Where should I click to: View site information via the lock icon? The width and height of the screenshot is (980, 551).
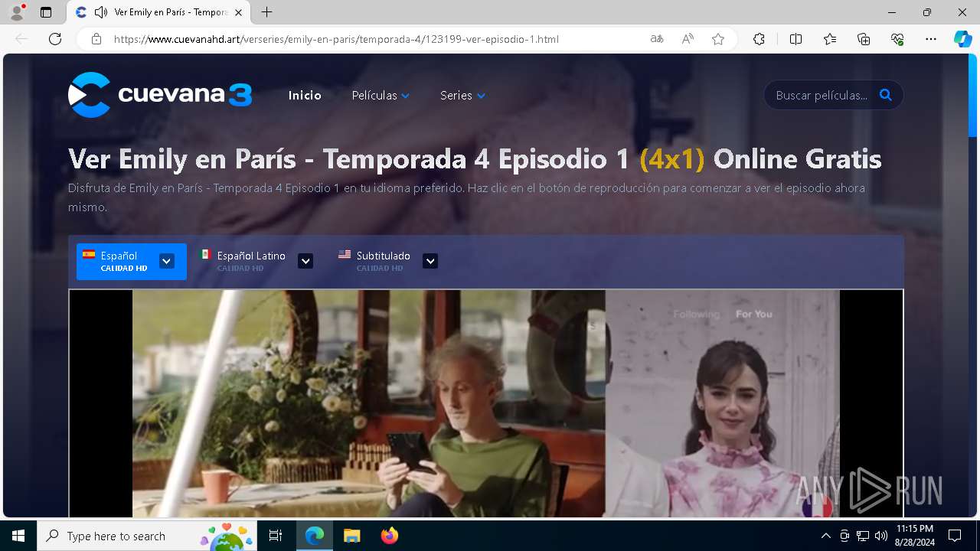point(96,39)
